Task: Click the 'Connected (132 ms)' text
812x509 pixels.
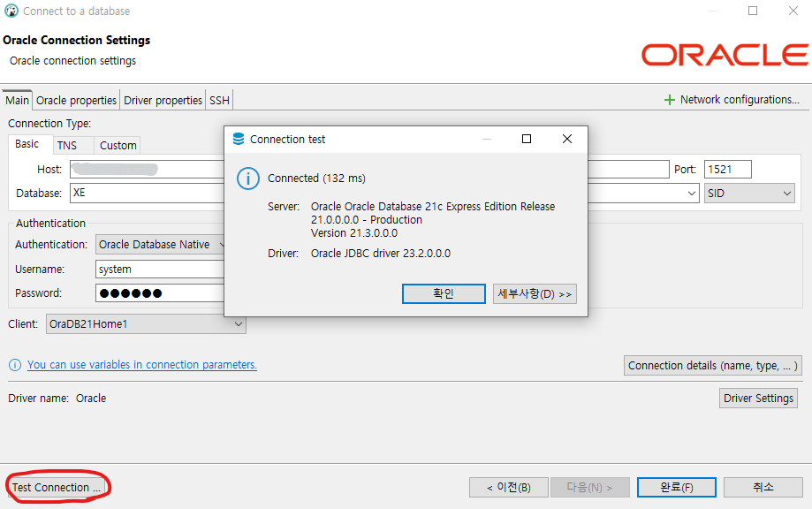Action: click(316, 179)
